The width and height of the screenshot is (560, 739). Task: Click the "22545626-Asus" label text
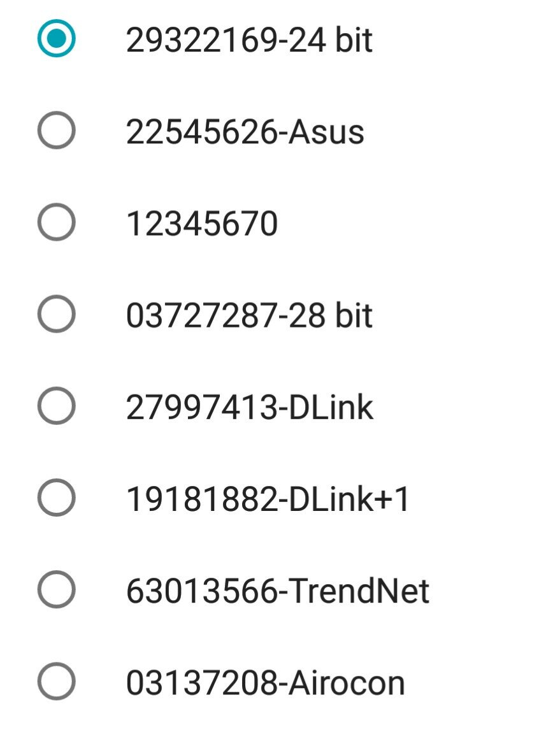click(x=245, y=133)
